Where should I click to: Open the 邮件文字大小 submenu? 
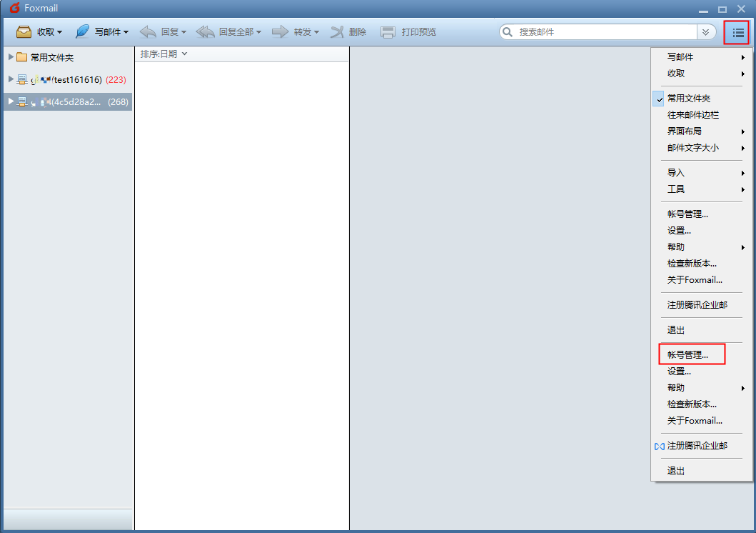pos(692,148)
